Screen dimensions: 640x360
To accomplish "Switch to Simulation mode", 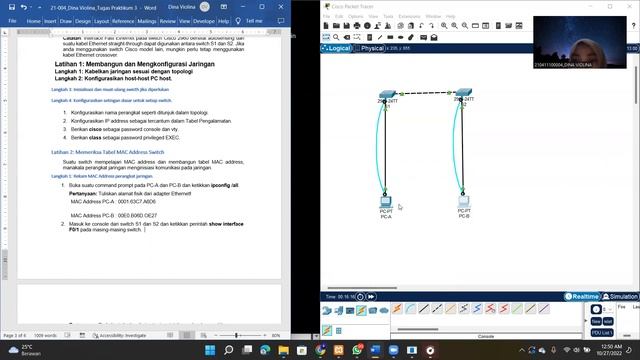I will point(620,297).
